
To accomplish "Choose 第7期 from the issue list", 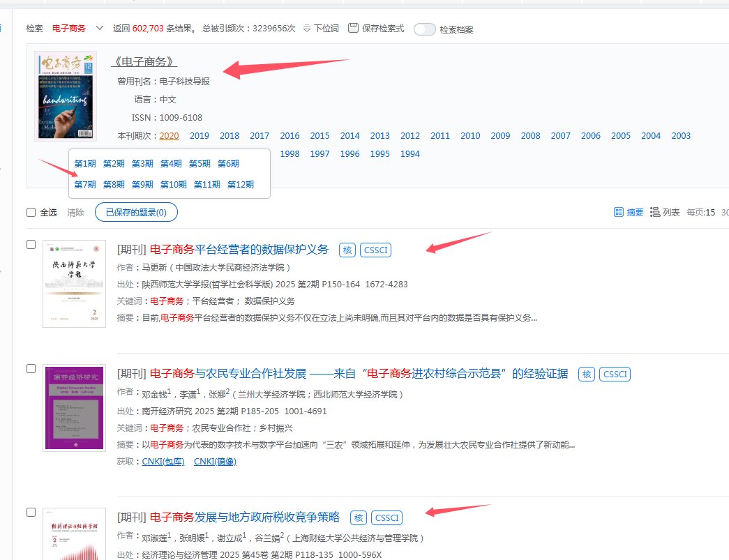I will click(85, 185).
